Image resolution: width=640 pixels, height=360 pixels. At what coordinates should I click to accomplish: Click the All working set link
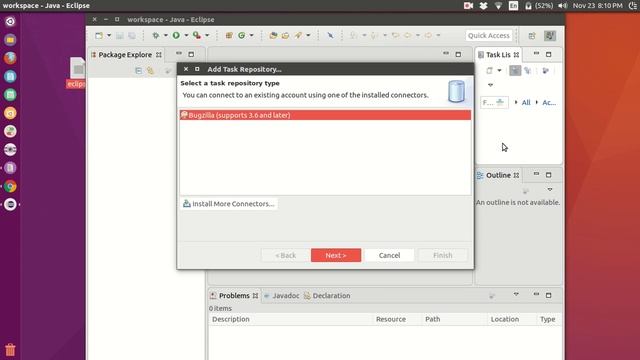pos(526,102)
